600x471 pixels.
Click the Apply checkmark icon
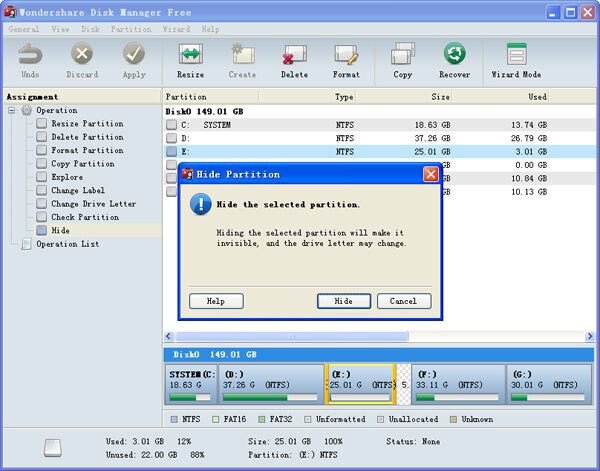134,53
